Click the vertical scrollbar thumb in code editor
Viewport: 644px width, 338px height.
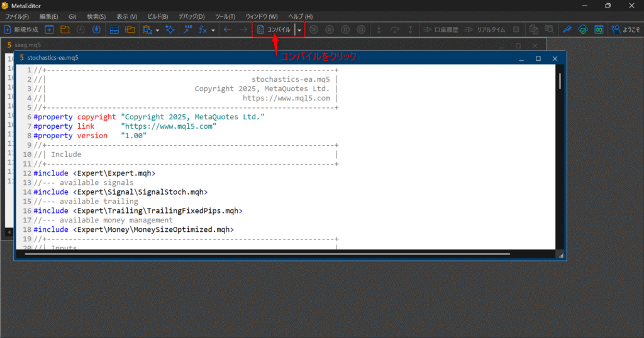click(x=559, y=81)
